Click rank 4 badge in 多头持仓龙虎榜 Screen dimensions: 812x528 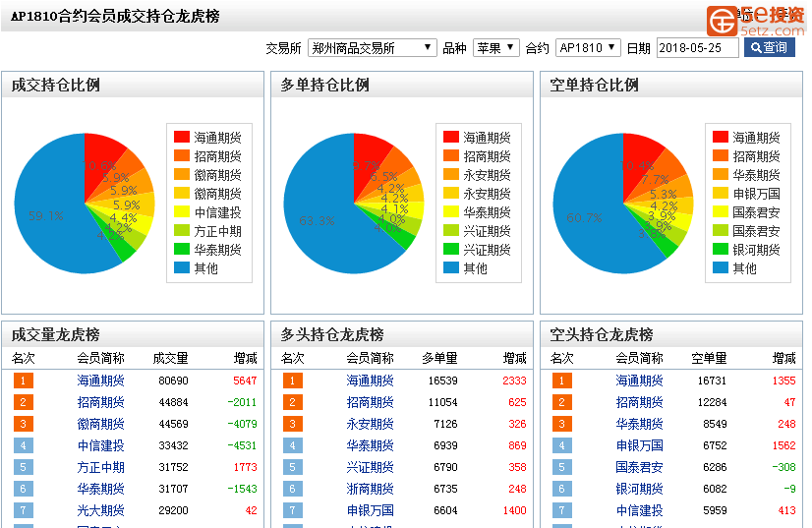(293, 445)
